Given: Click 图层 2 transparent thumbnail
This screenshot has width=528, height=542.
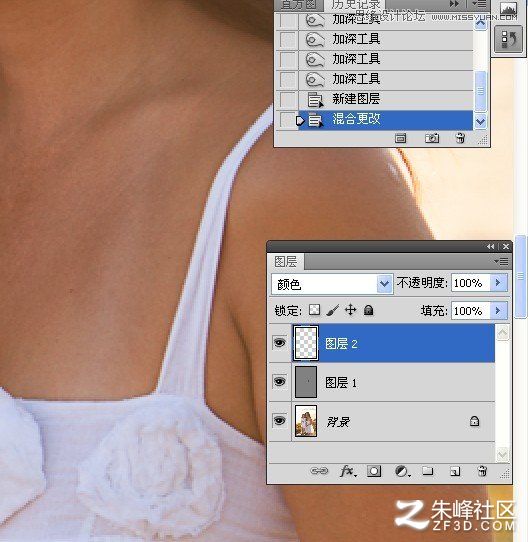Looking at the screenshot, I should coord(306,343).
